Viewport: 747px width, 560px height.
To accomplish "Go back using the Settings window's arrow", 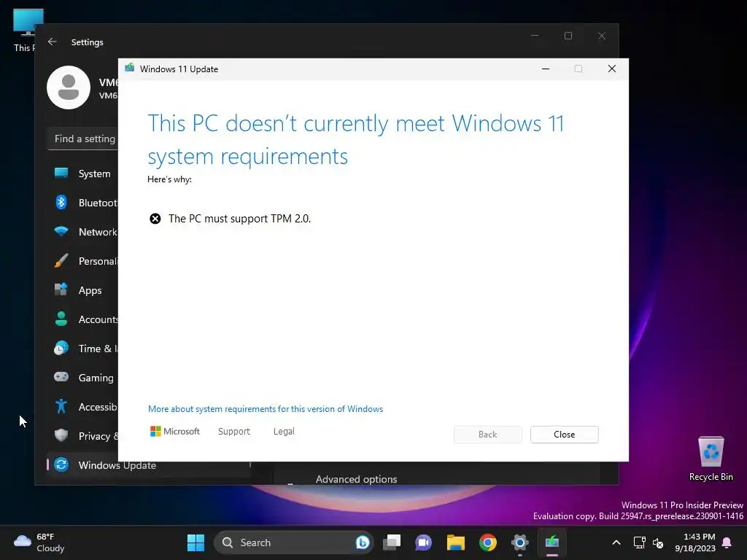I will click(x=53, y=42).
